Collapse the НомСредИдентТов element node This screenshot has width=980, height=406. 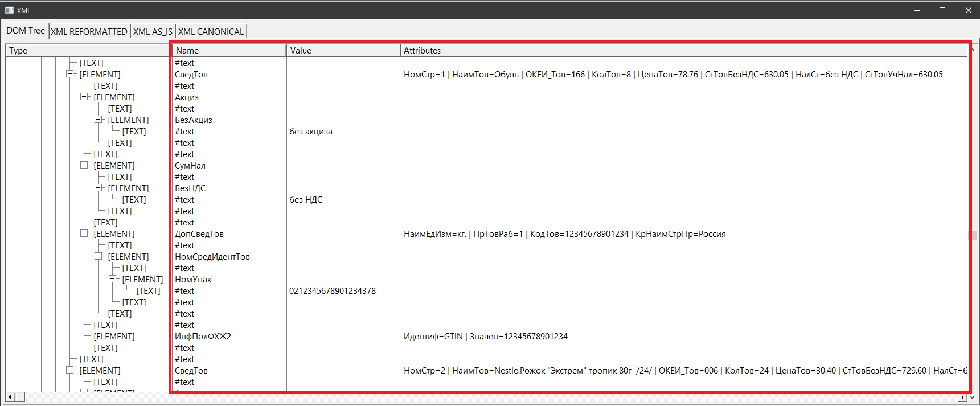(99, 257)
